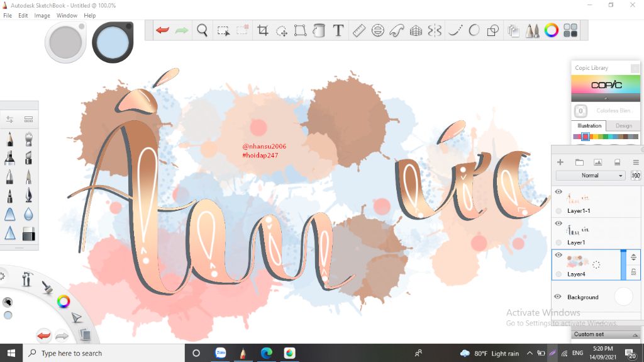Select the rectangular Selection tool
The height and width of the screenshot is (362, 644).
[x=223, y=31]
